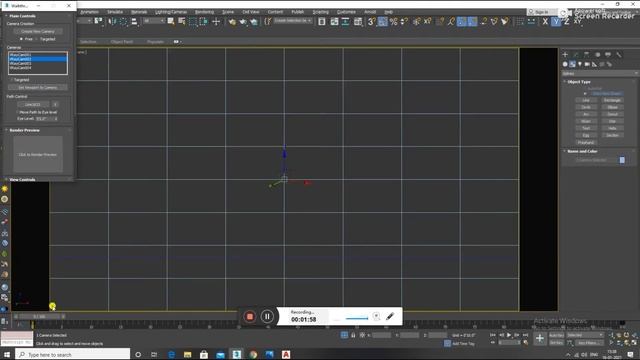Select the Lights category icon
Viewport: 640px width, 360px height.
point(580,64)
